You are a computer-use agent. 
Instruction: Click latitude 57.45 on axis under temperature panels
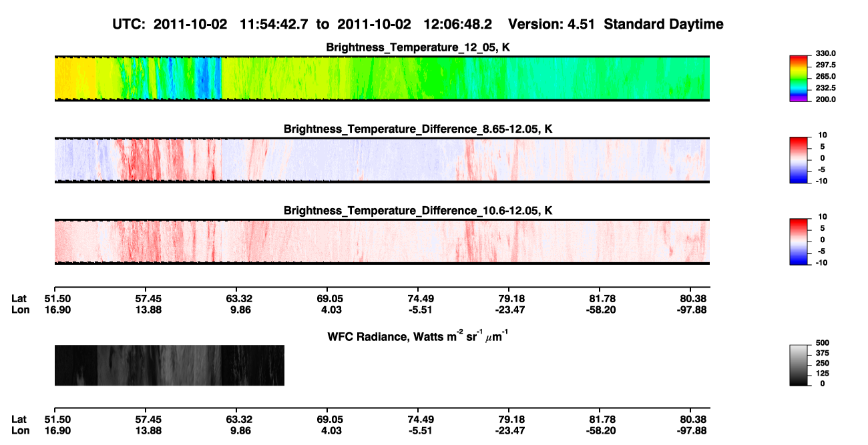point(147,299)
